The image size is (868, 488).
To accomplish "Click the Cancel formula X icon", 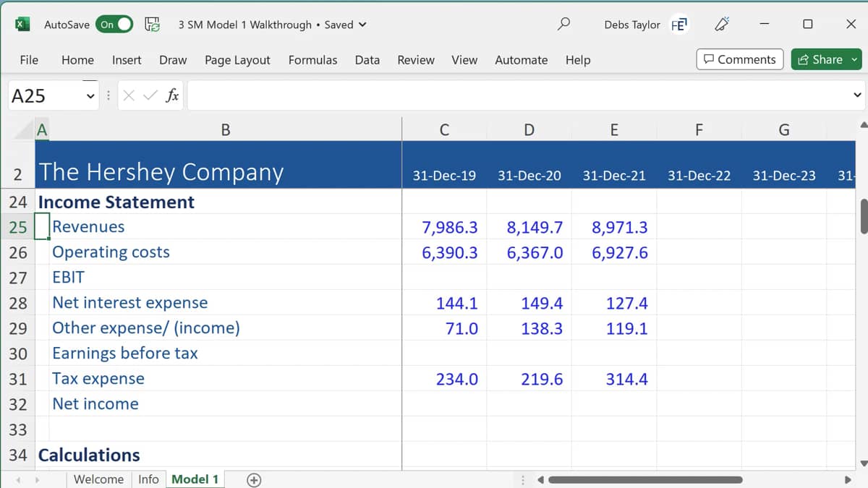I will point(129,95).
